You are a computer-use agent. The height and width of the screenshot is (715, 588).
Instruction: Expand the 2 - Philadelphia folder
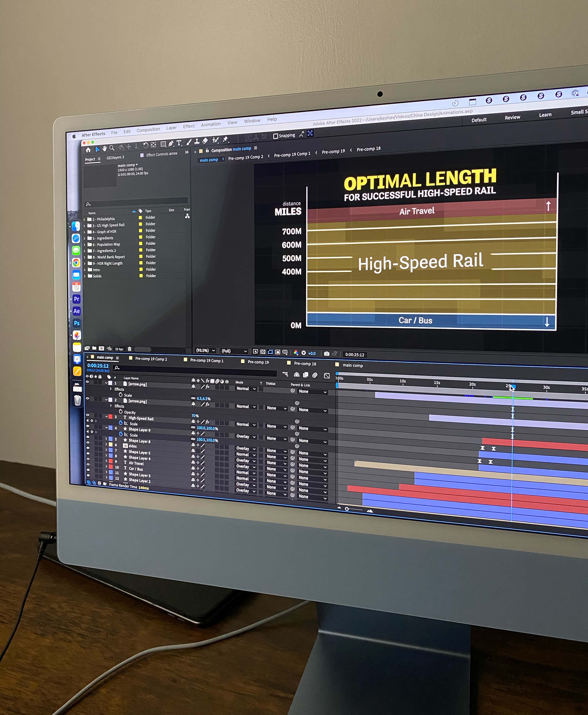coord(84,220)
